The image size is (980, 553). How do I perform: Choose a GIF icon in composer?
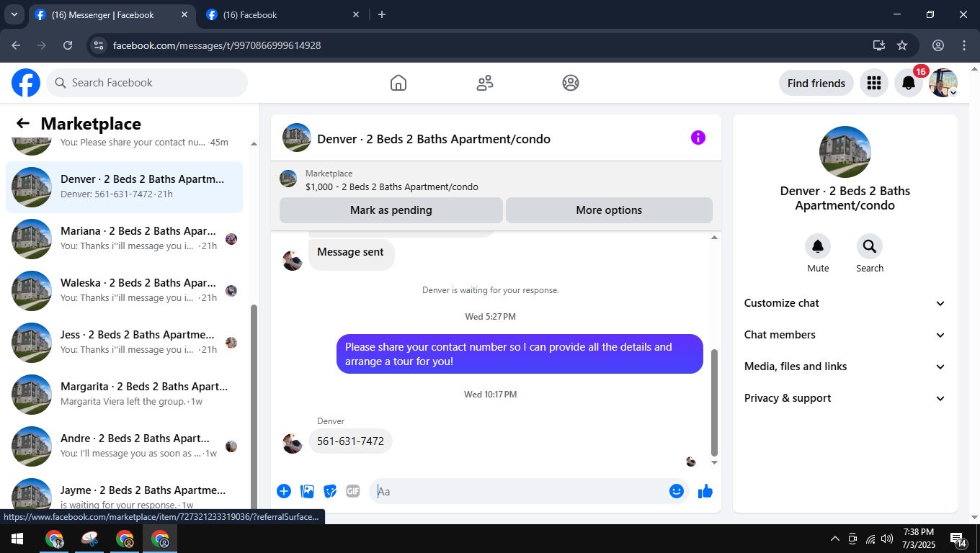pyautogui.click(x=353, y=491)
